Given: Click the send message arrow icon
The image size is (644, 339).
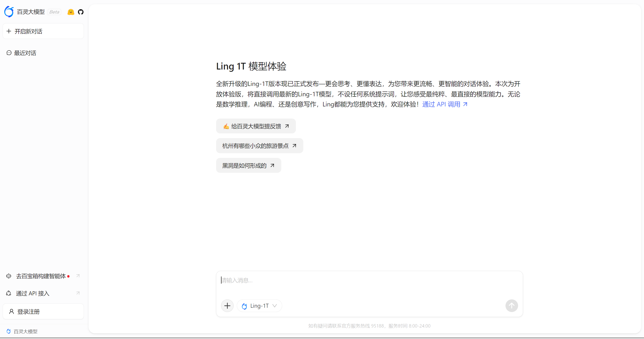Looking at the screenshot, I should (512, 305).
